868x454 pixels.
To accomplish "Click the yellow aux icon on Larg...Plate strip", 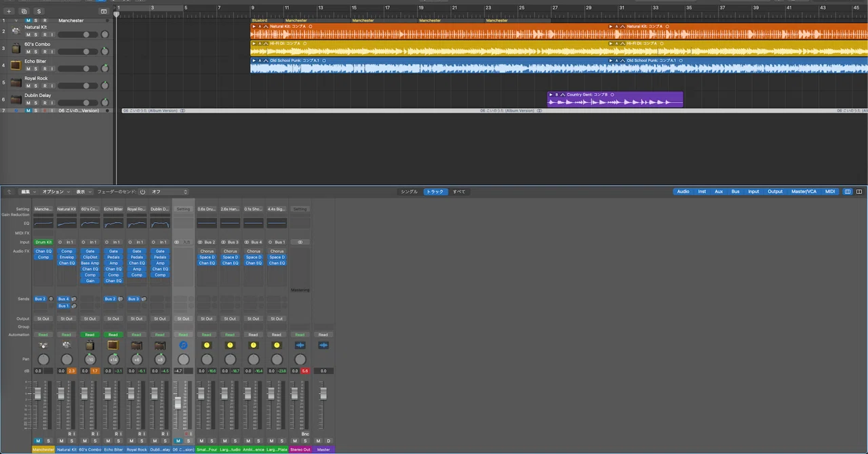I will pyautogui.click(x=277, y=346).
